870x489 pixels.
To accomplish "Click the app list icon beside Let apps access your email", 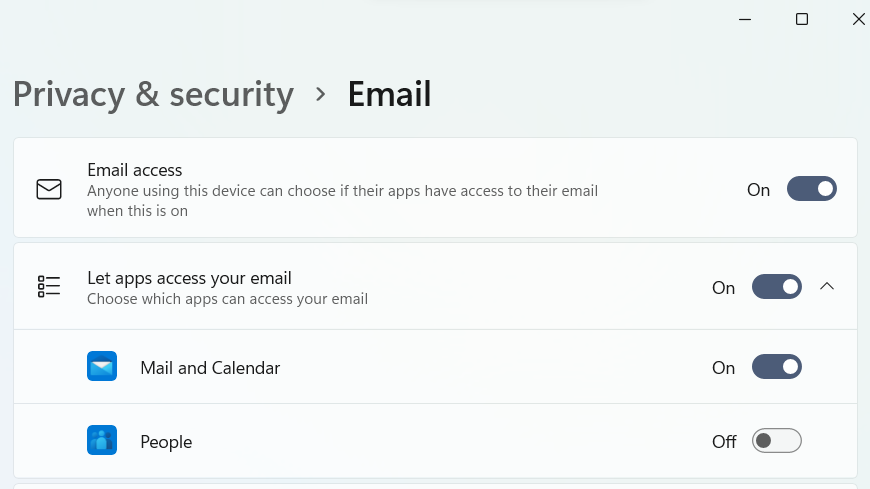I will pos(49,287).
